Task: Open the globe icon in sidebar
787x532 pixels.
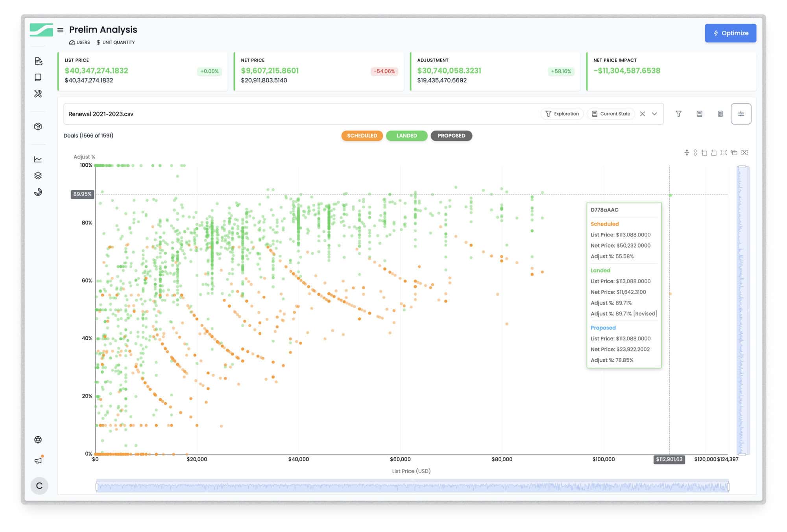Action: click(38, 440)
